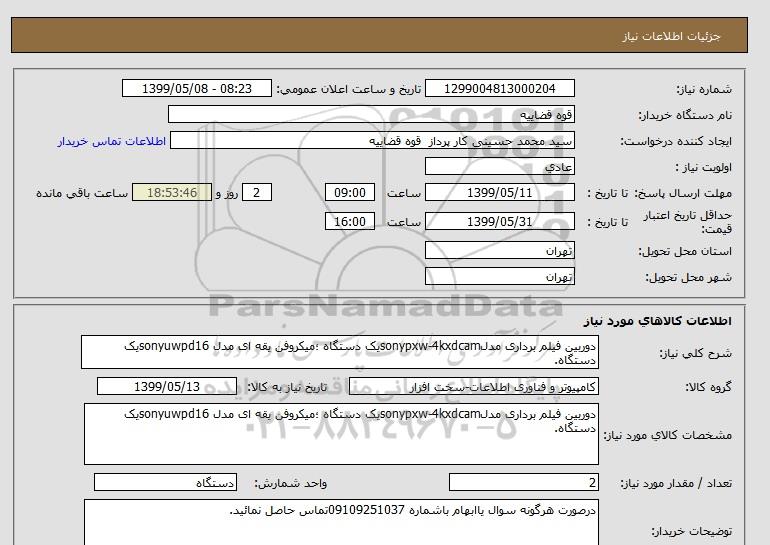Screen dimensions: 770x545
Task: Click the گروه کالا label
Action: (x=708, y=387)
